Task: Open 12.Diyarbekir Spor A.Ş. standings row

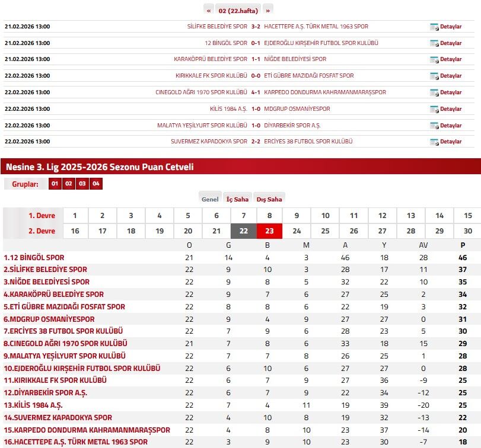Action: tap(46, 393)
